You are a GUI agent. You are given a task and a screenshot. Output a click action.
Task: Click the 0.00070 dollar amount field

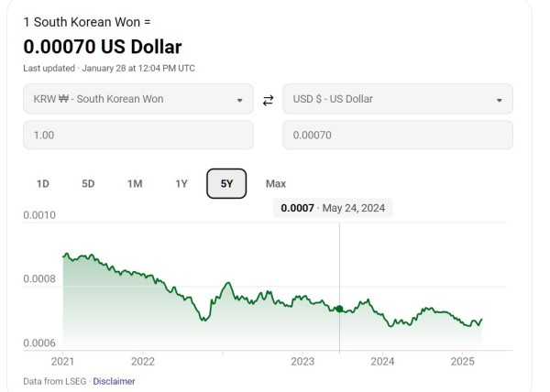tap(397, 135)
